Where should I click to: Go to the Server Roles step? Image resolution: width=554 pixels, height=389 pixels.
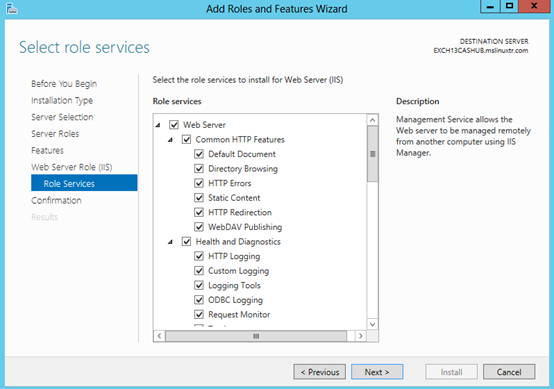pyautogui.click(x=55, y=134)
